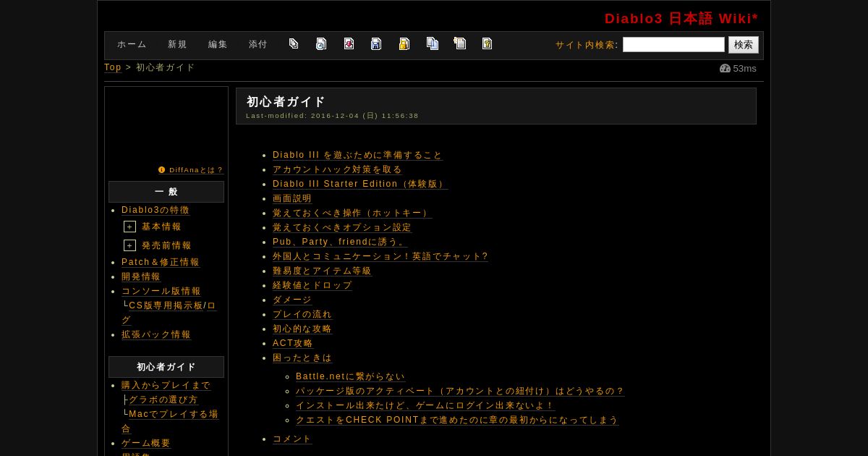Expand the 発売前情報 tree node
Viewport: 868px width, 456px height.
[129, 245]
